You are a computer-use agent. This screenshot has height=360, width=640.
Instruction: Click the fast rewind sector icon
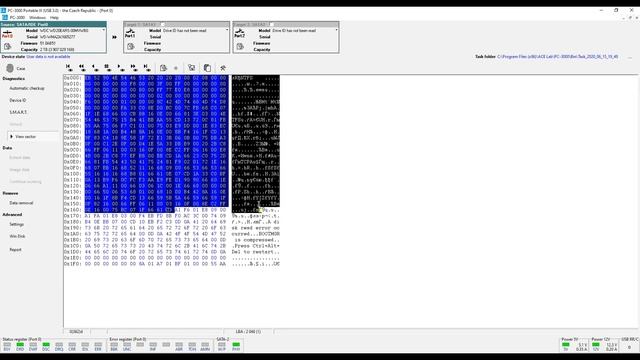pos(82,67)
